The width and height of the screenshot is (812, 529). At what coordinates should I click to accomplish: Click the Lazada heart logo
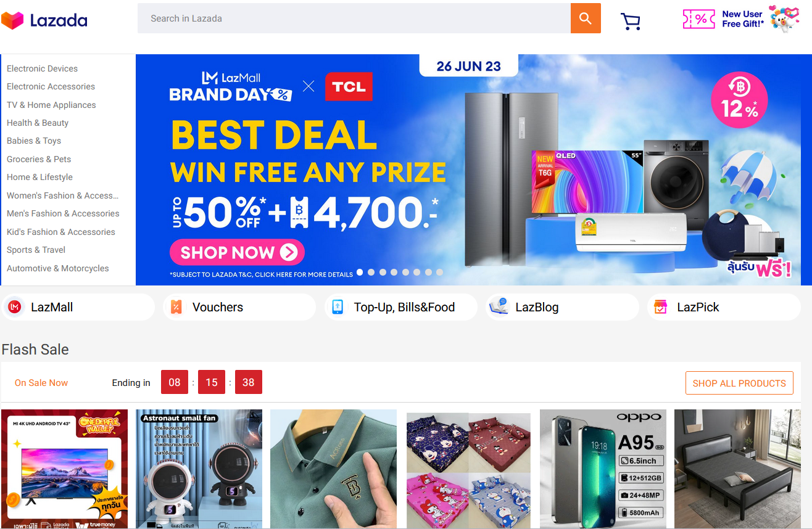(x=12, y=20)
